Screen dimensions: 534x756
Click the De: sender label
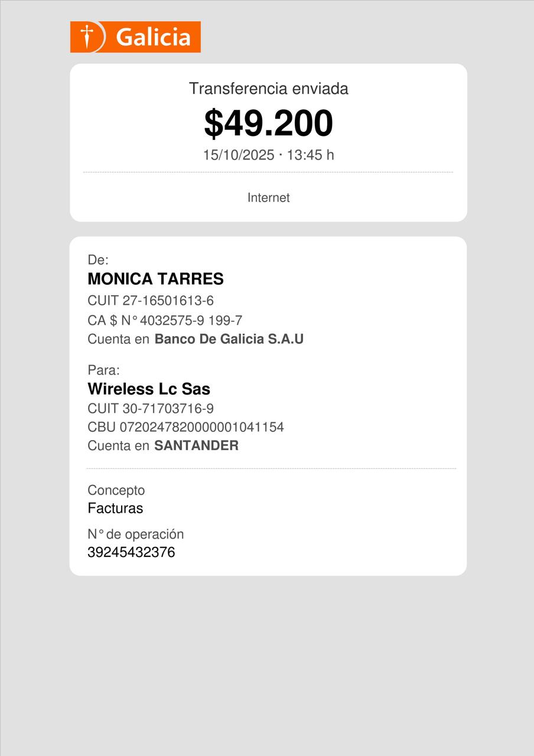[x=98, y=260]
